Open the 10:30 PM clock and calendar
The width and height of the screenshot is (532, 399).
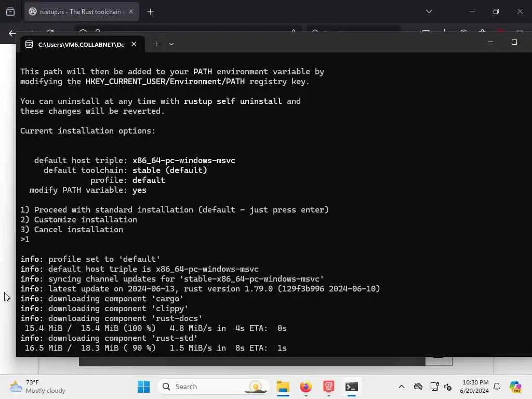click(474, 387)
